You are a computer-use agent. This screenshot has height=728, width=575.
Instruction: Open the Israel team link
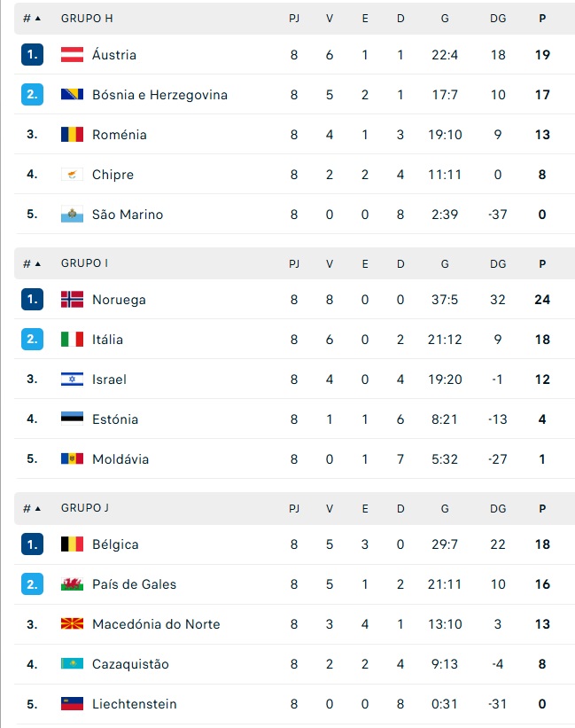109,380
